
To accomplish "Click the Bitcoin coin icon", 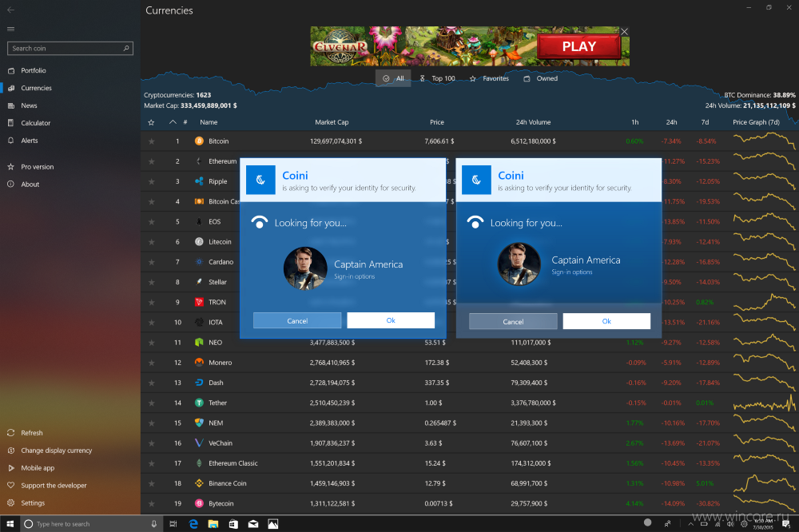I will click(x=199, y=141).
